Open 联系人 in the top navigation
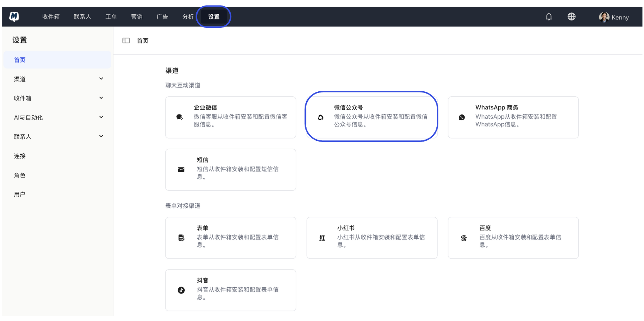The height and width of the screenshot is (321, 644). (x=82, y=17)
